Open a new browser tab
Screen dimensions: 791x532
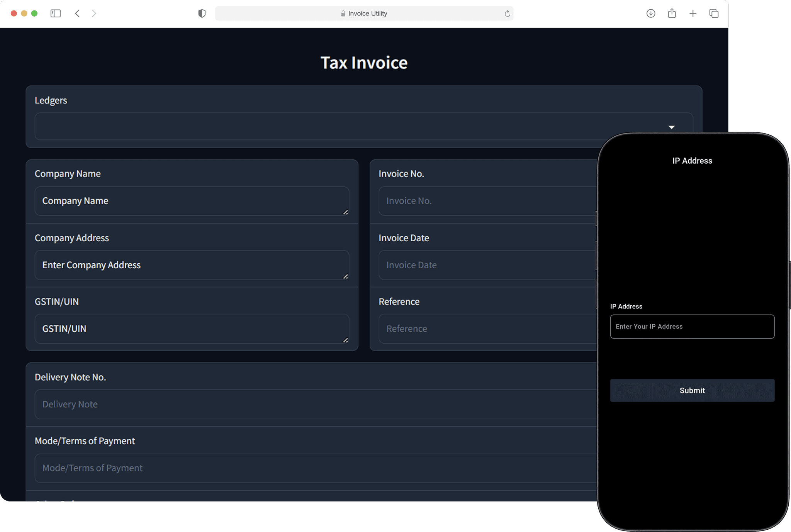pyautogui.click(x=693, y=13)
